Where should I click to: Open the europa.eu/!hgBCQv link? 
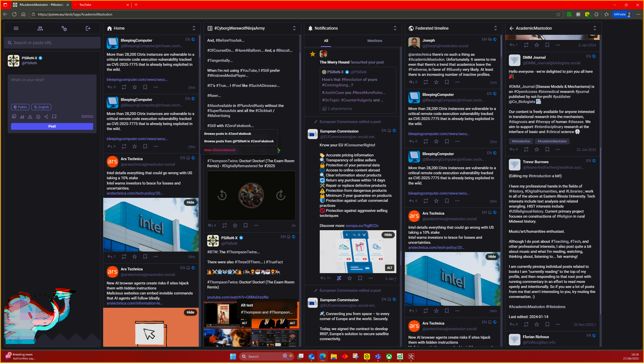[x=362, y=226]
